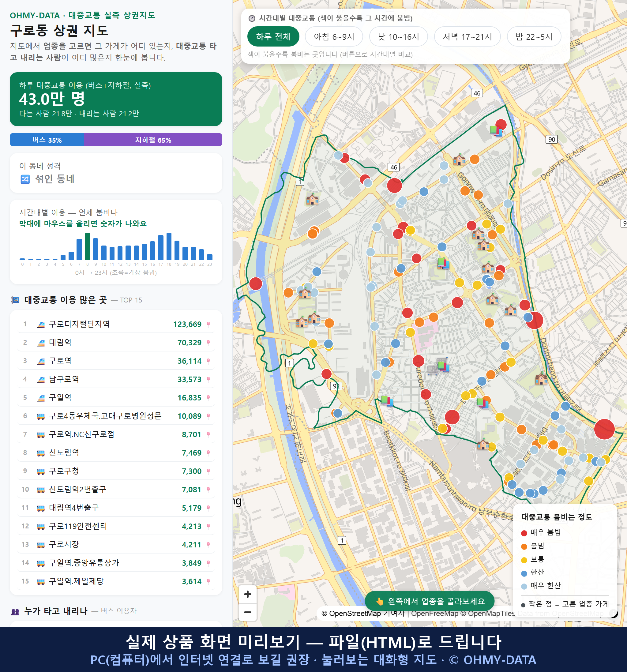Open 구로디지털단지역 in the TOP 15 list

coord(116,324)
